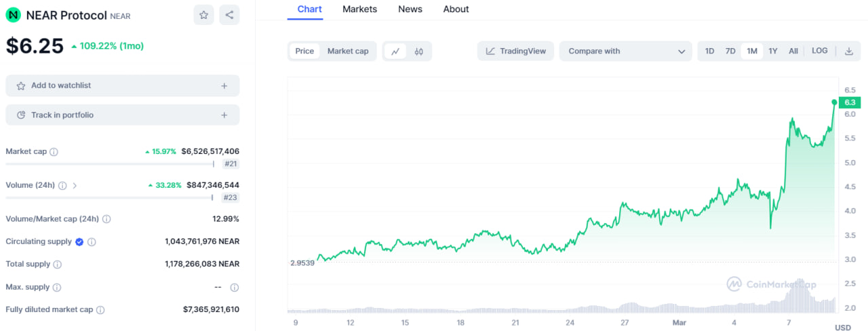Switch to the Markets tab
Image resolution: width=868 pixels, height=331 pixels.
(x=359, y=9)
